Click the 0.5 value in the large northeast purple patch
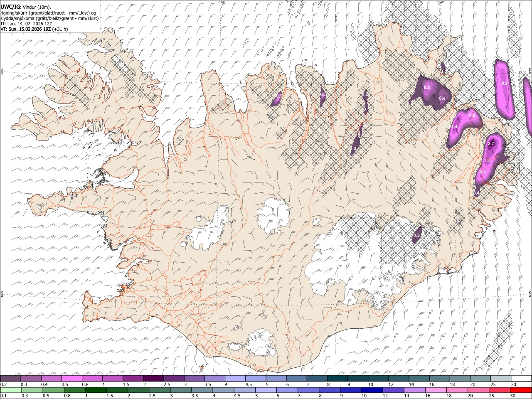 point(427,87)
